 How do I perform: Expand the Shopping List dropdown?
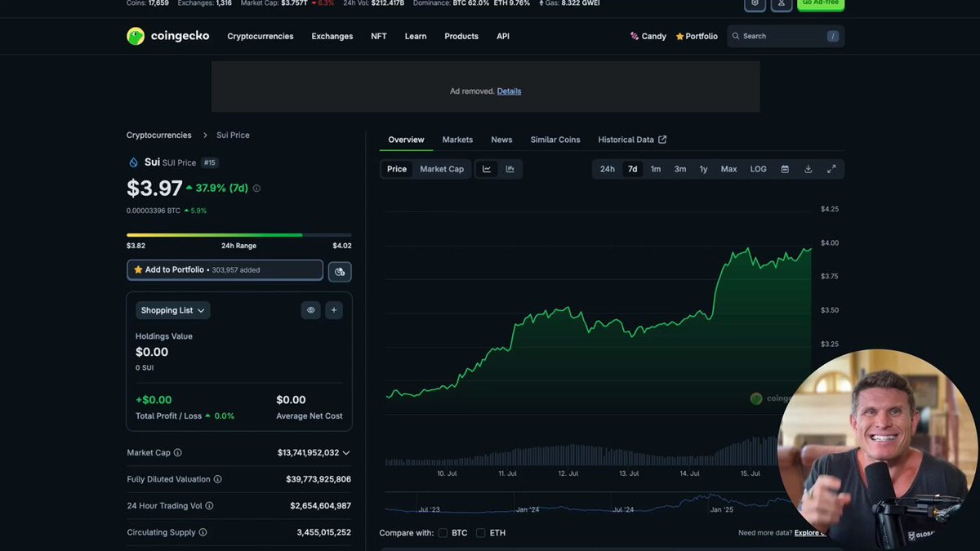(172, 310)
